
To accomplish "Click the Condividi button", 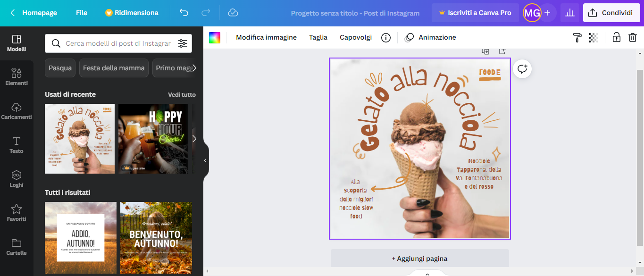I will pyautogui.click(x=611, y=13).
